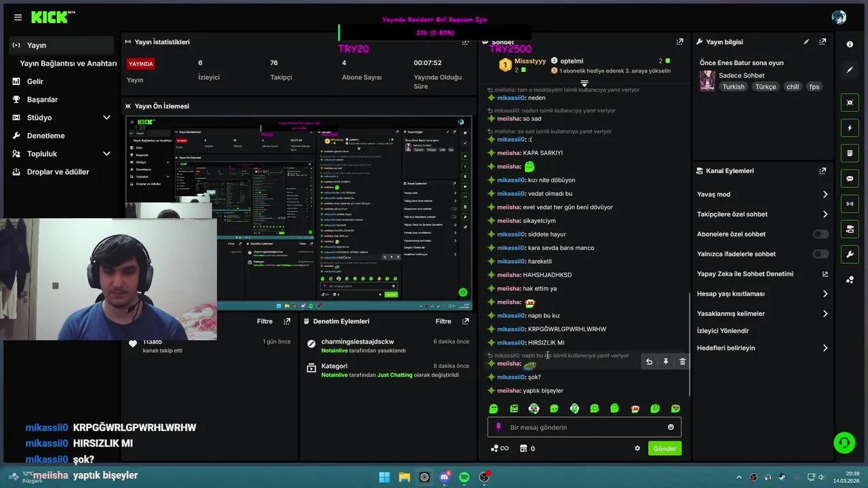
Task: Click the charmingsiestaajdsckw moderation entry
Action: coord(388,346)
